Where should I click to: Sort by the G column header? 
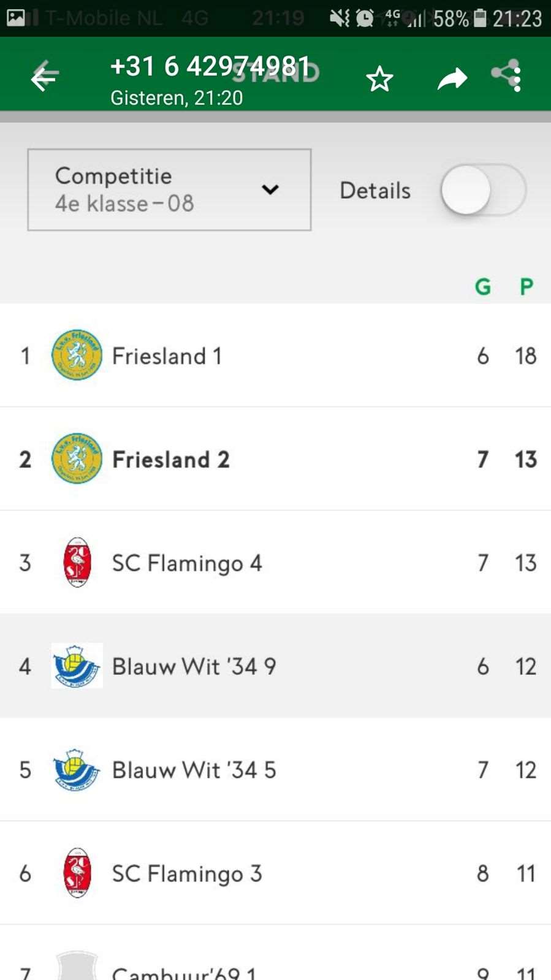pos(483,286)
